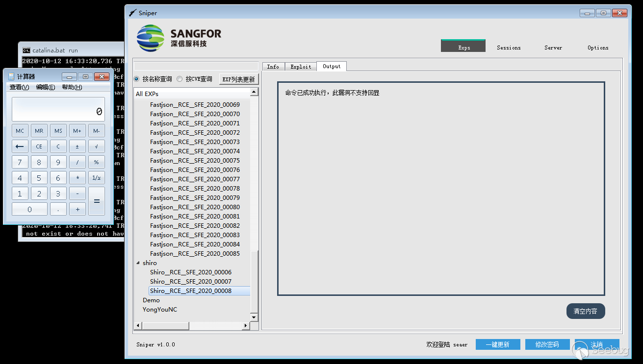643x364 pixels.
Task: Click the calculator divide button
Action: coord(77,162)
